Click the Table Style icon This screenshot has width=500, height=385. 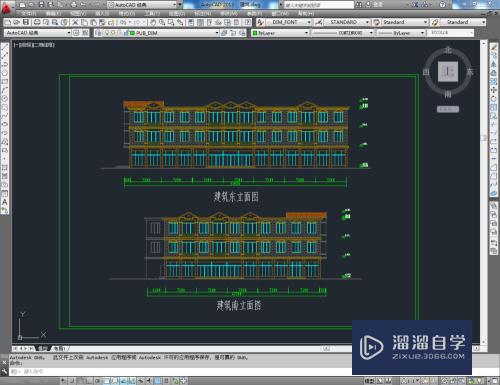coord(377,22)
